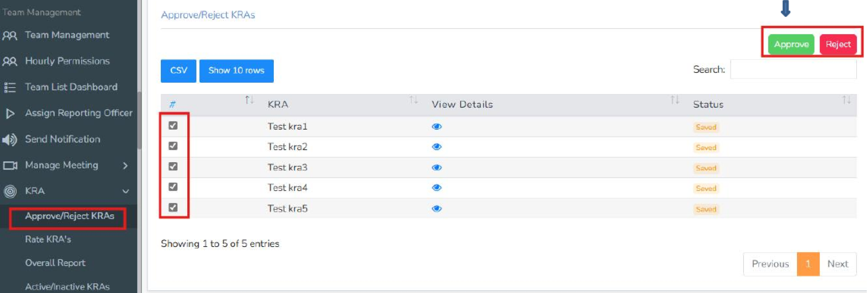
Task: Click Saved status badge of Test kra4
Action: point(706,189)
